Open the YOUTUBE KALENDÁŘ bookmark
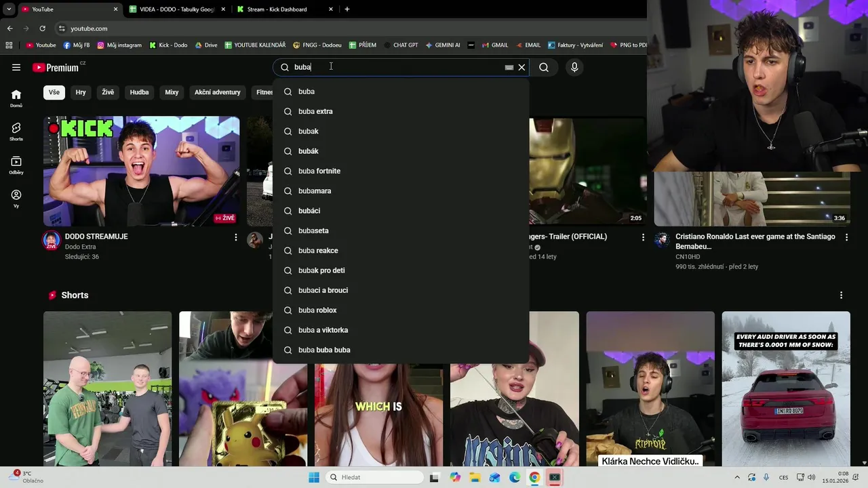 click(x=255, y=45)
